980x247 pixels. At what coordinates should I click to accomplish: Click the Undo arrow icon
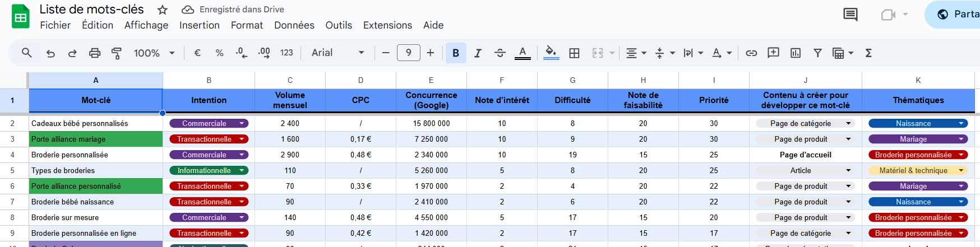50,53
